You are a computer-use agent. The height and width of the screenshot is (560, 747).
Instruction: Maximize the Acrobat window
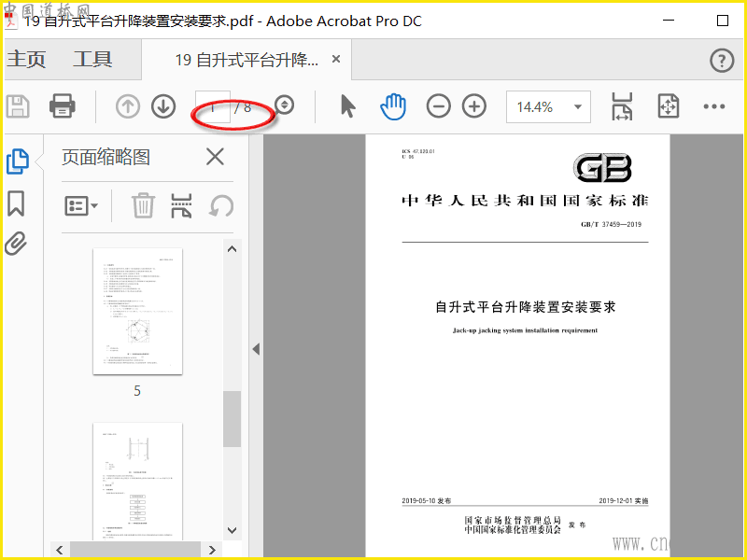[723, 21]
